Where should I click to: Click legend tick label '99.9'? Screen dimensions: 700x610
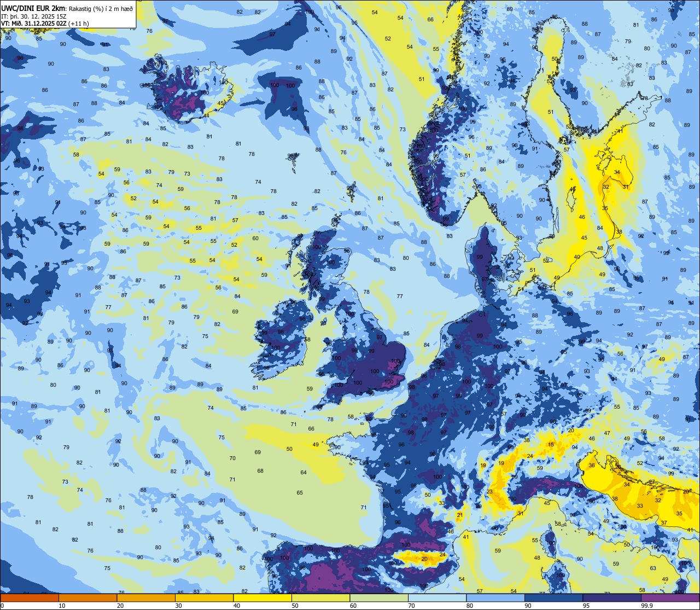(647, 606)
